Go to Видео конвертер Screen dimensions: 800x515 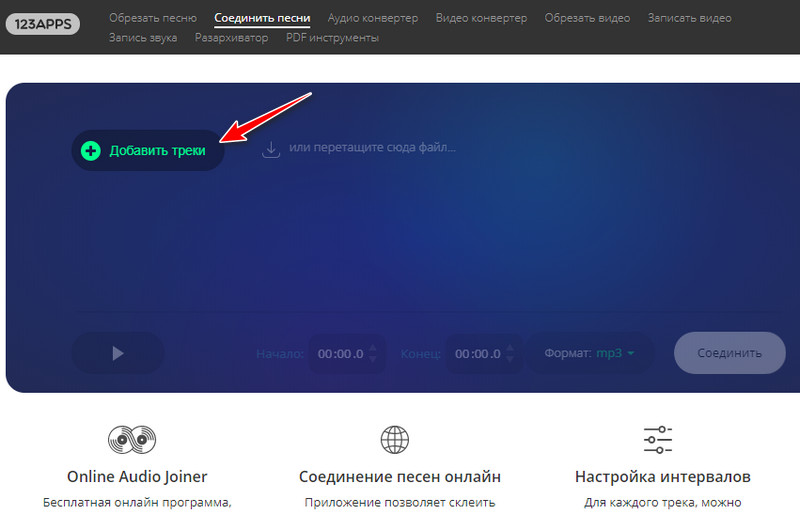(481, 18)
